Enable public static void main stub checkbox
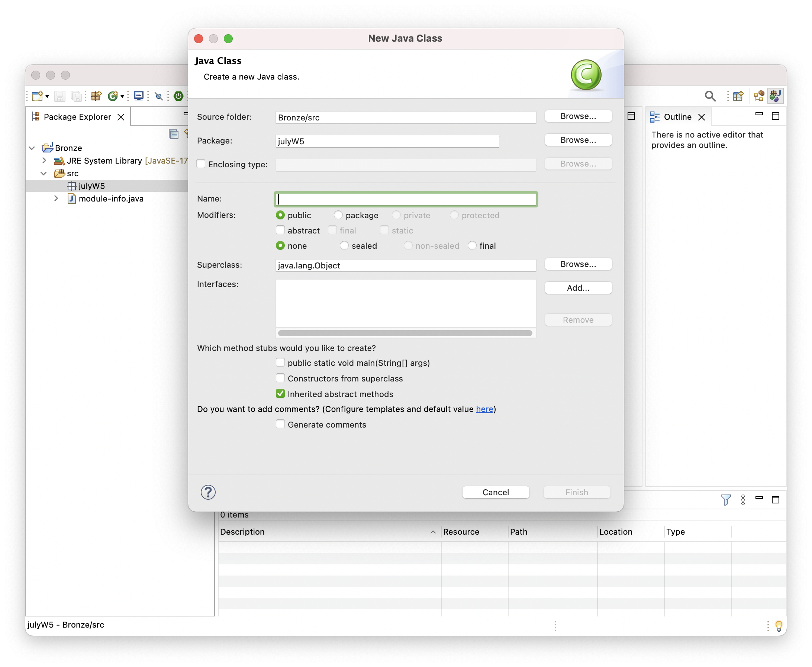This screenshot has height=667, width=812. pyautogui.click(x=280, y=363)
